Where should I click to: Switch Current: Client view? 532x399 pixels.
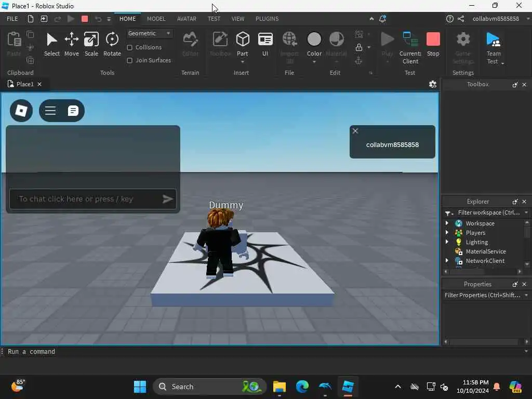point(410,48)
